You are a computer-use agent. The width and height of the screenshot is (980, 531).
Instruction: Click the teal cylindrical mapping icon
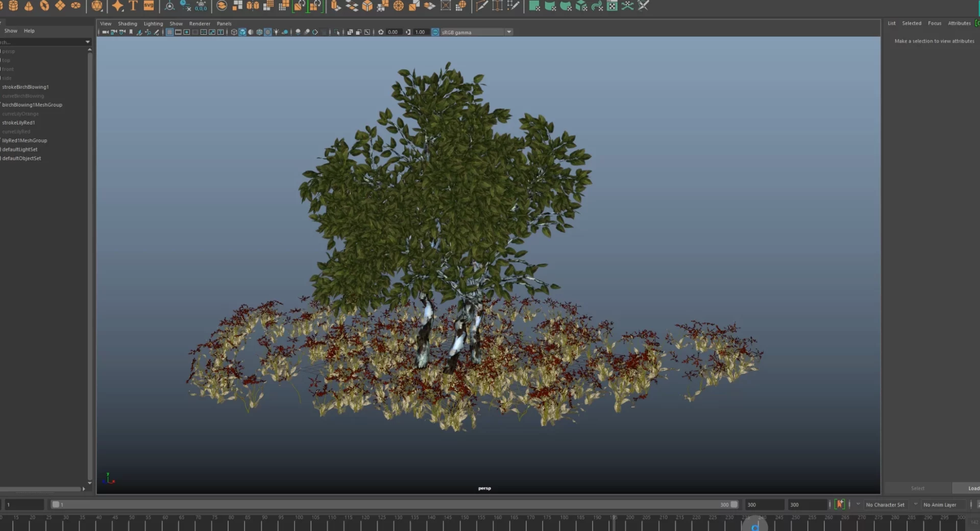tap(550, 6)
